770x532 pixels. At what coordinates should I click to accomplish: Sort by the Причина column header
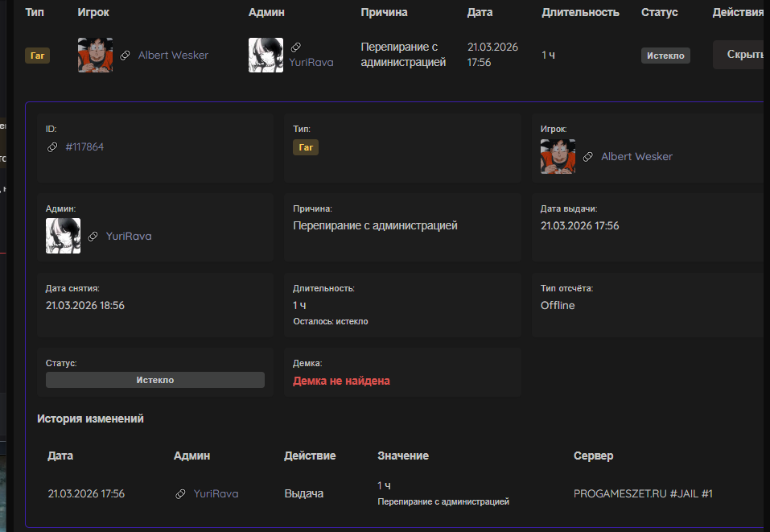click(x=384, y=13)
